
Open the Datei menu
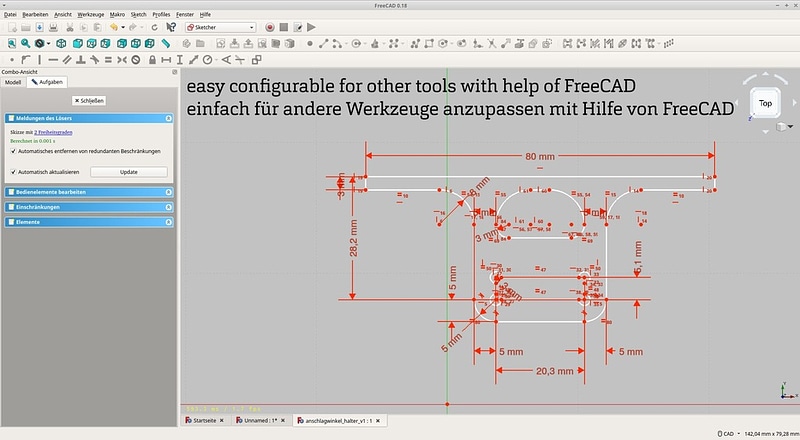(10, 14)
